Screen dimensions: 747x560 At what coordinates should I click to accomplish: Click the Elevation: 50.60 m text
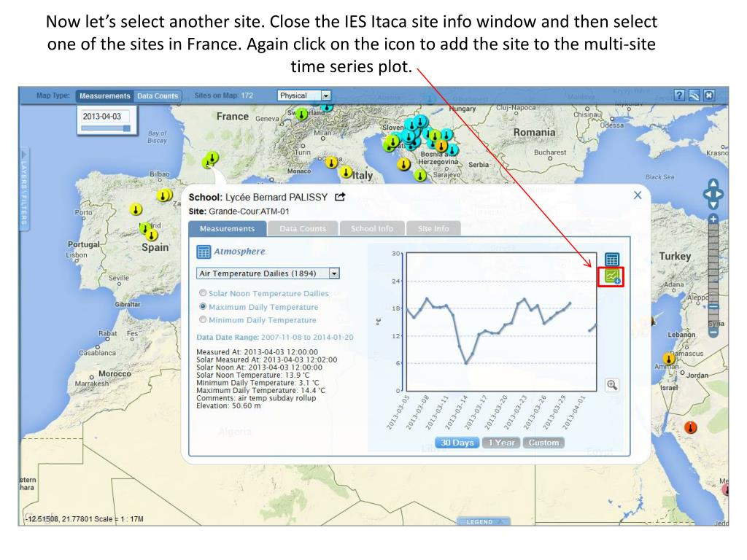pyautogui.click(x=228, y=405)
